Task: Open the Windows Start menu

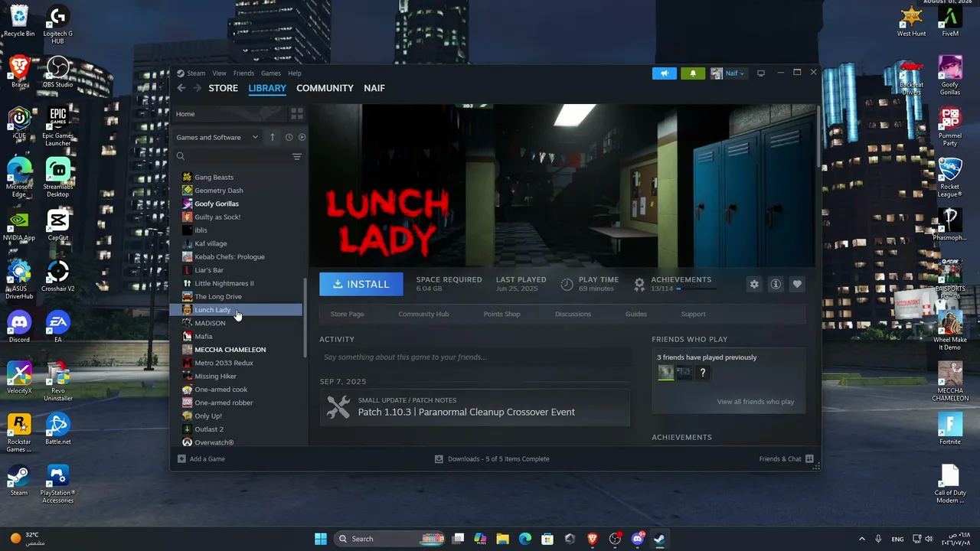Action: (x=321, y=539)
